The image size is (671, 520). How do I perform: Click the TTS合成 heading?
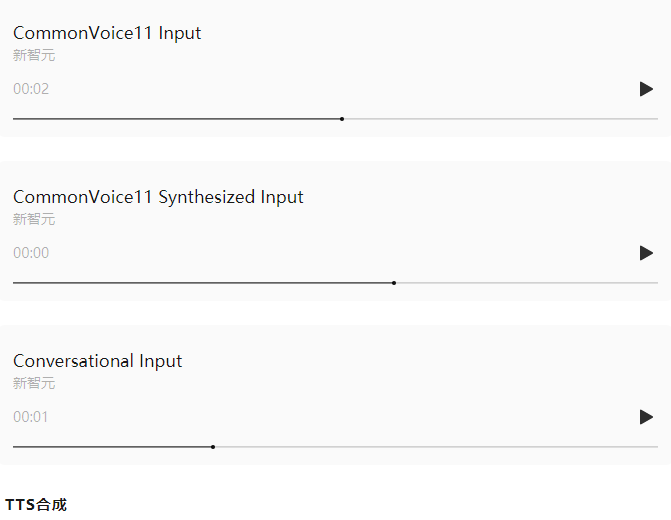36,505
